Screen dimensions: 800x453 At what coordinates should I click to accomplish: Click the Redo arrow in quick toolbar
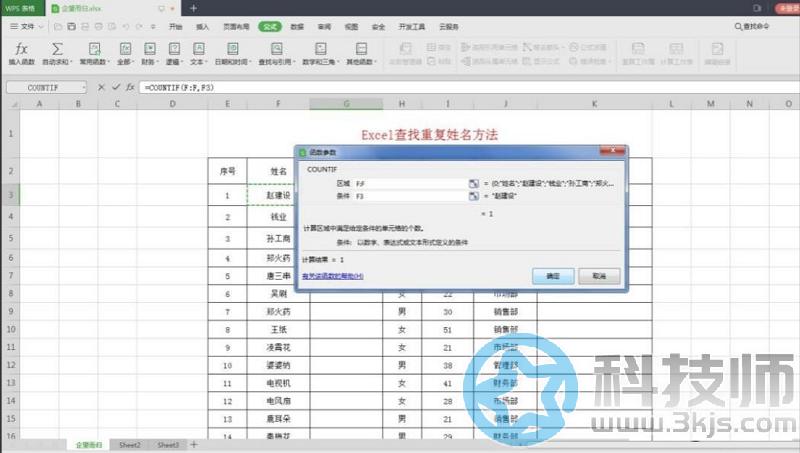139,27
